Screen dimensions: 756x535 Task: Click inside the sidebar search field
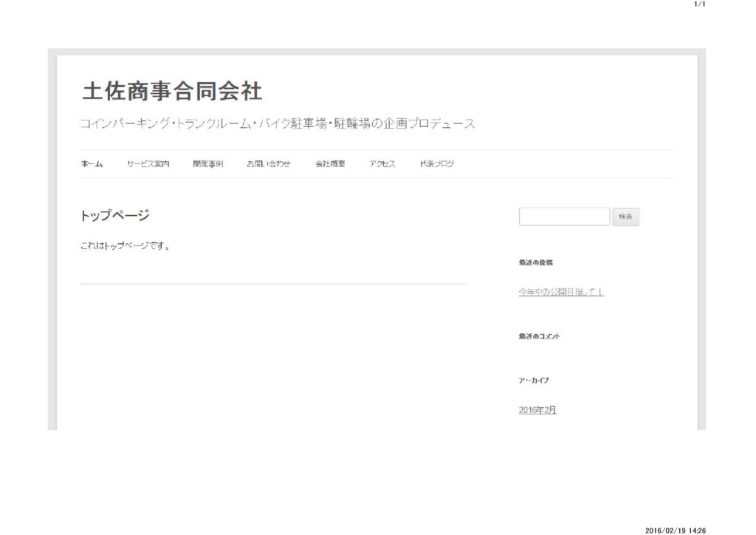[x=564, y=217]
